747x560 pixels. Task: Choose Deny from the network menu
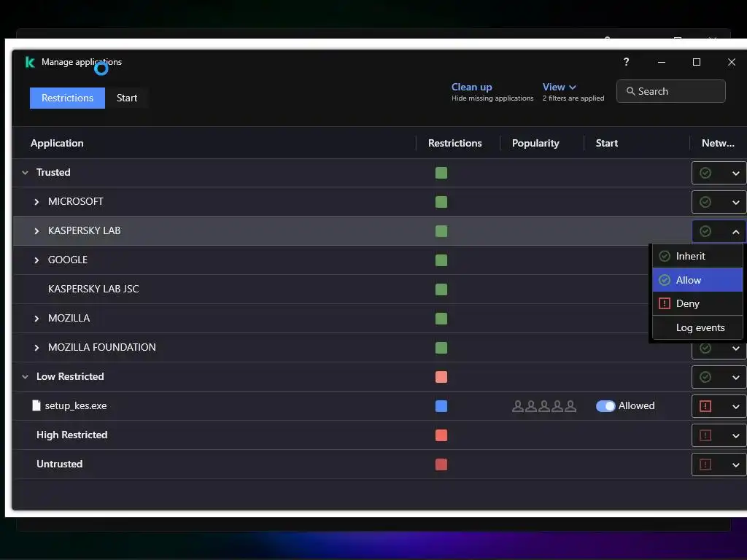tap(697, 303)
